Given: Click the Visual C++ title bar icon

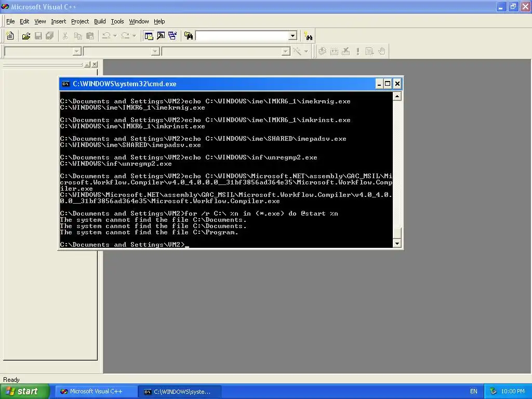Looking at the screenshot, I should [x=5, y=7].
